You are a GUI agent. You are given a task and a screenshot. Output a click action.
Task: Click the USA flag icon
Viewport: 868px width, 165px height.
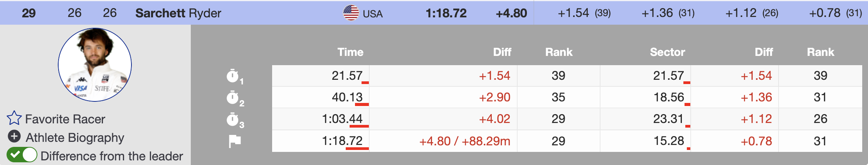[x=351, y=13]
